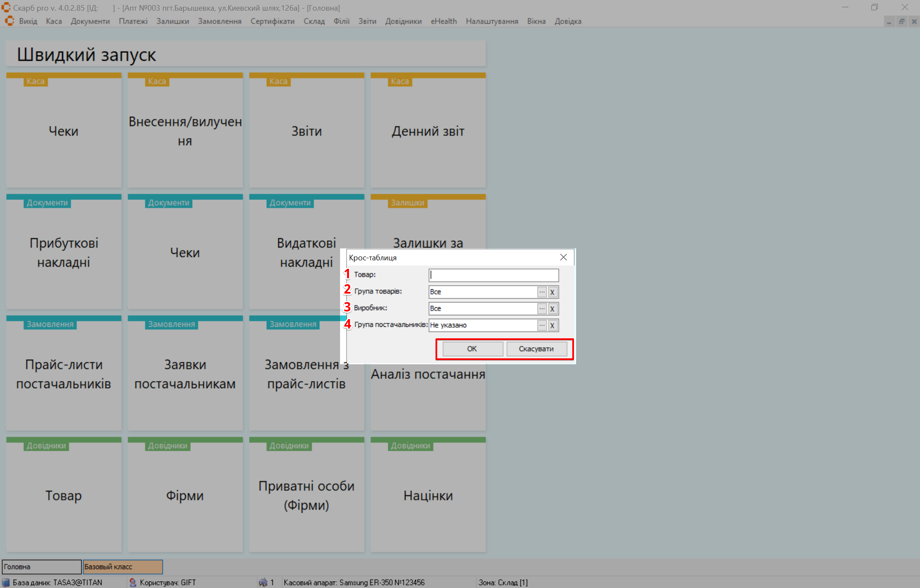This screenshot has width=920, height=588.
Task: Switch to the Головна tab
Action: click(x=41, y=567)
